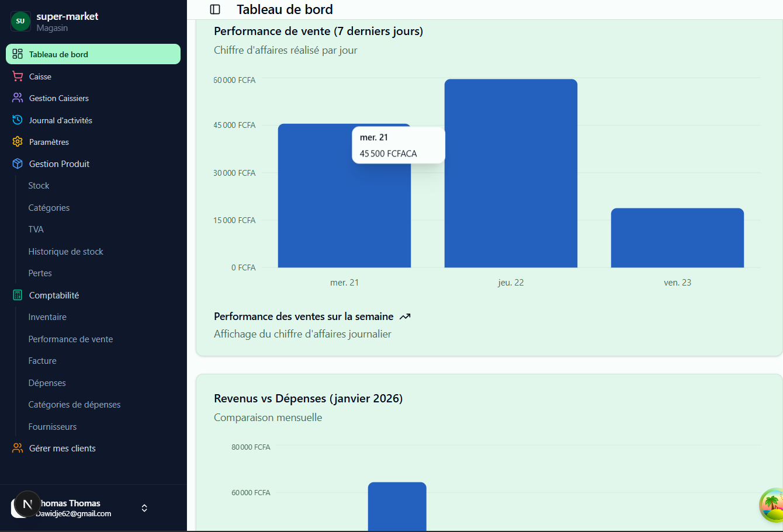The width and height of the screenshot is (783, 532).
Task: Open the Performance de vente page
Action: pos(70,339)
